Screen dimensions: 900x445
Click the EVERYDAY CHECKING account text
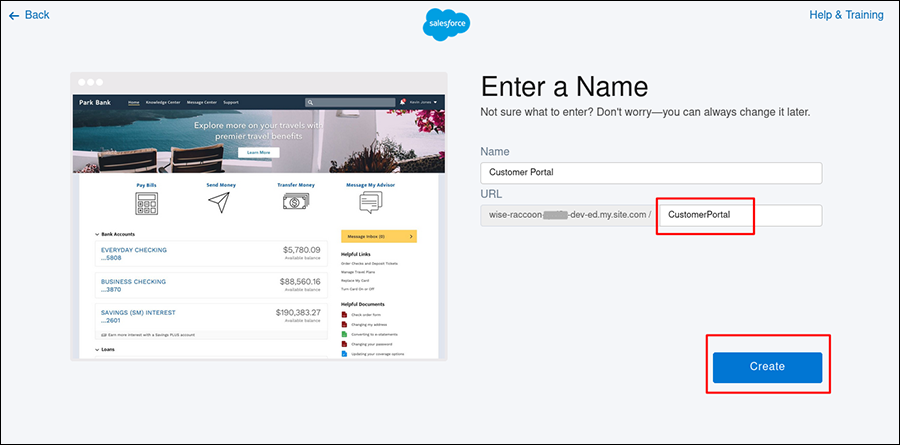click(x=134, y=250)
